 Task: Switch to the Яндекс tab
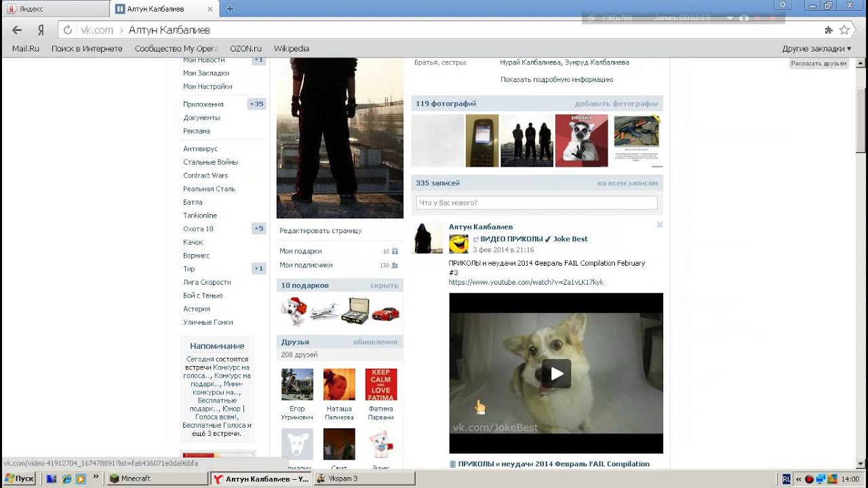point(54,9)
